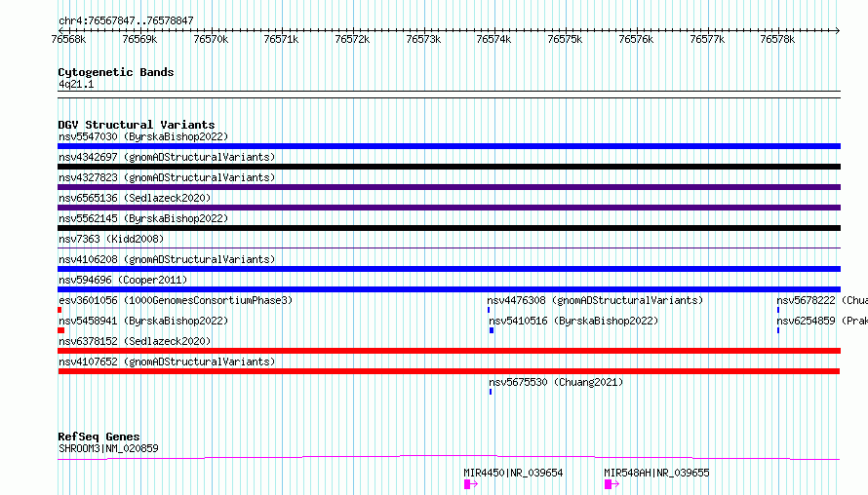Open the nsv5678222 label at right edge

pyautogui.click(x=822, y=300)
